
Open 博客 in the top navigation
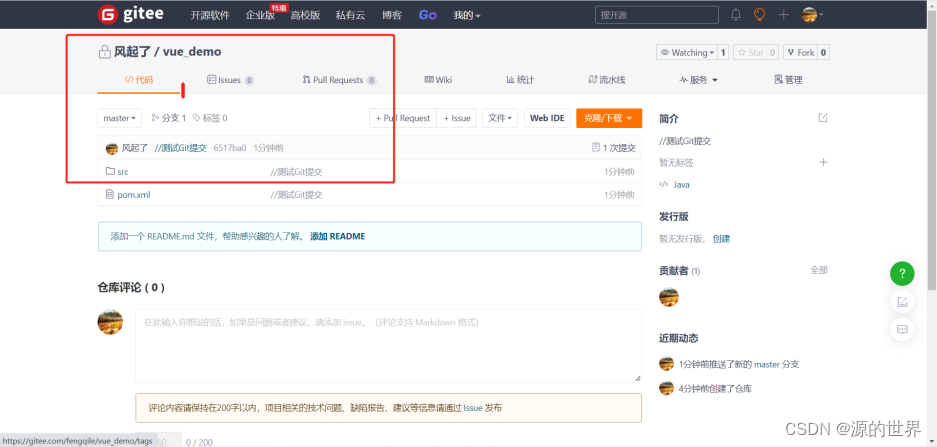pos(392,16)
